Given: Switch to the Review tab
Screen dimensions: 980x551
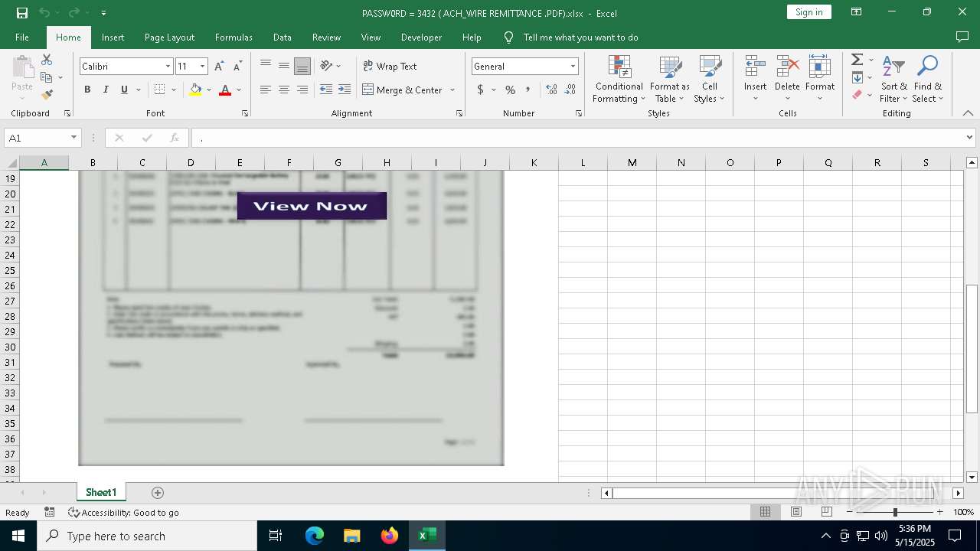Looking at the screenshot, I should [x=326, y=37].
